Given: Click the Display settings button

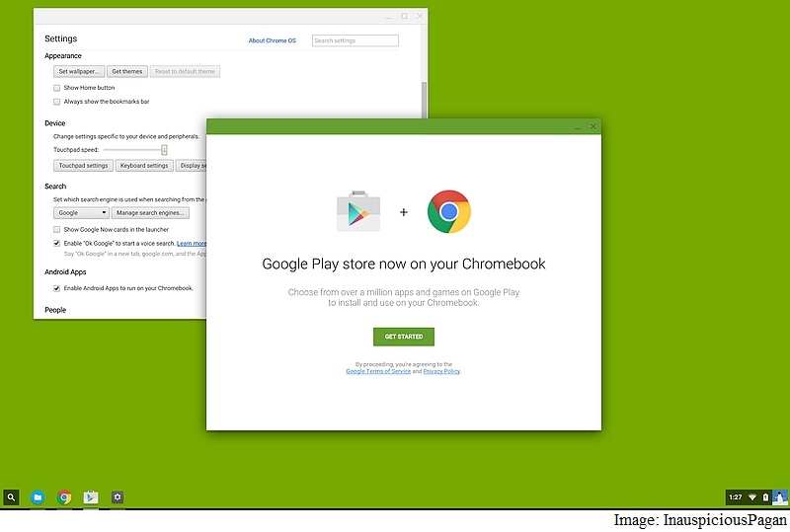Looking at the screenshot, I should 192,166.
